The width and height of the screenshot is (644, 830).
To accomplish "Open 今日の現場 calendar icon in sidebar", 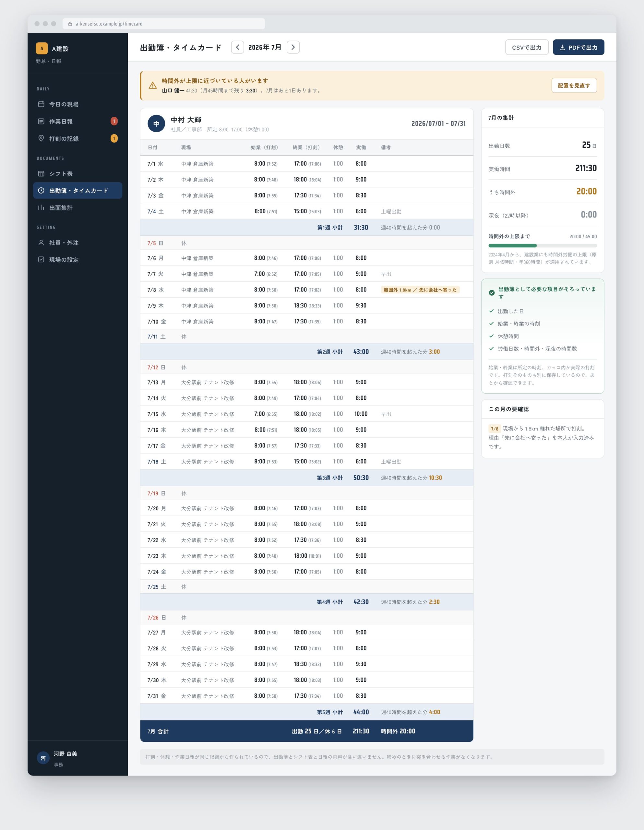I will point(41,104).
